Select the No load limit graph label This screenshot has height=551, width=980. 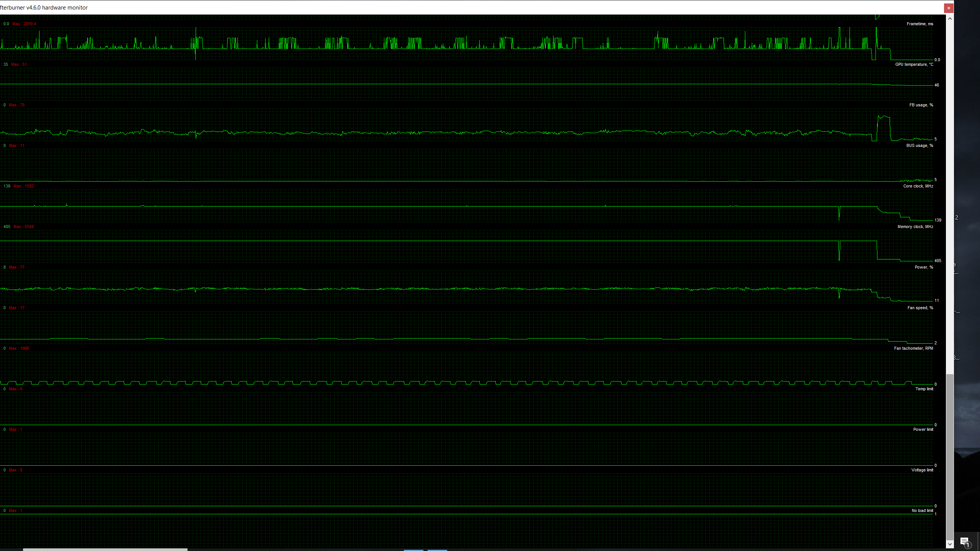coord(922,510)
